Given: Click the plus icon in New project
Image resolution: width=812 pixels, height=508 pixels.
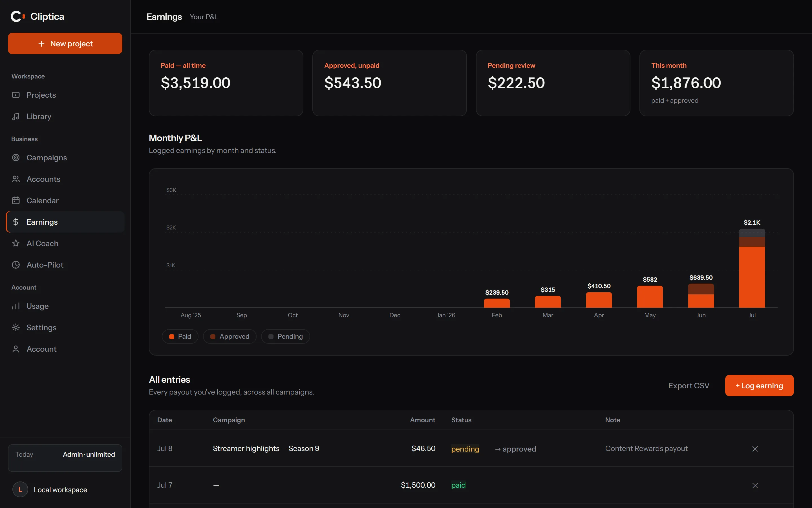Looking at the screenshot, I should click(x=41, y=44).
